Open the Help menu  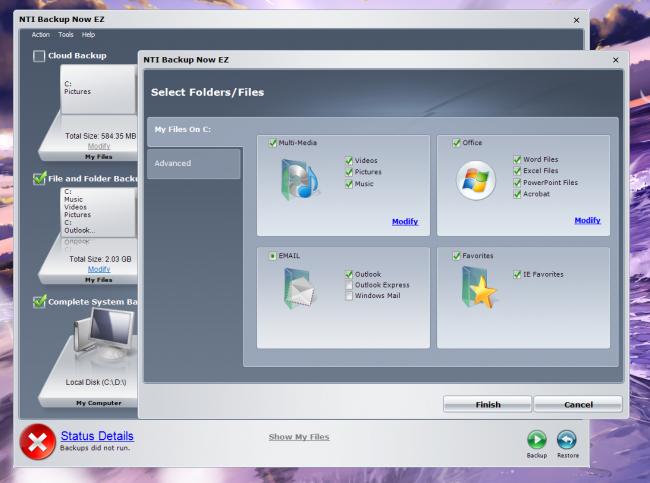88,35
